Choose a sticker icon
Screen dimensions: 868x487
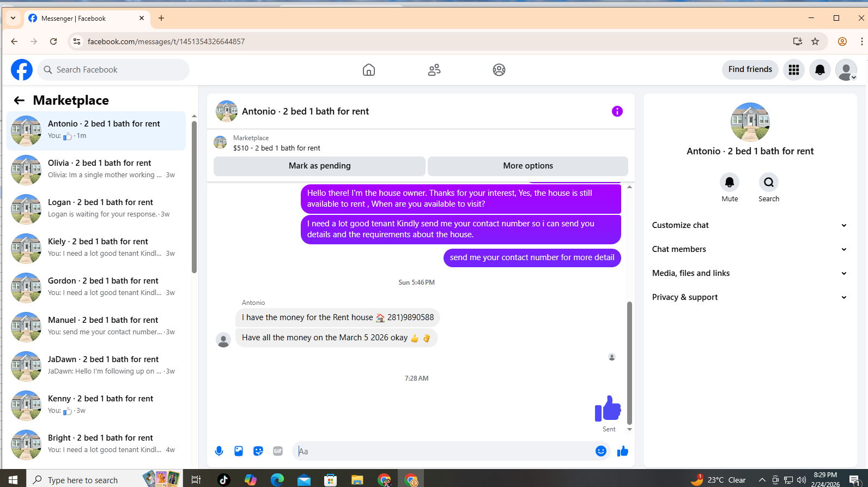point(258,451)
